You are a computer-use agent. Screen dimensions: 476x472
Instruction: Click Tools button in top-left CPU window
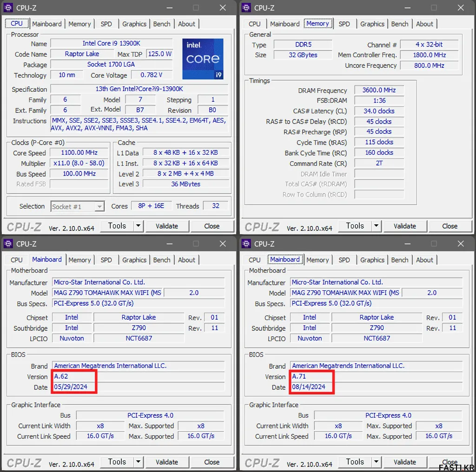[117, 226]
